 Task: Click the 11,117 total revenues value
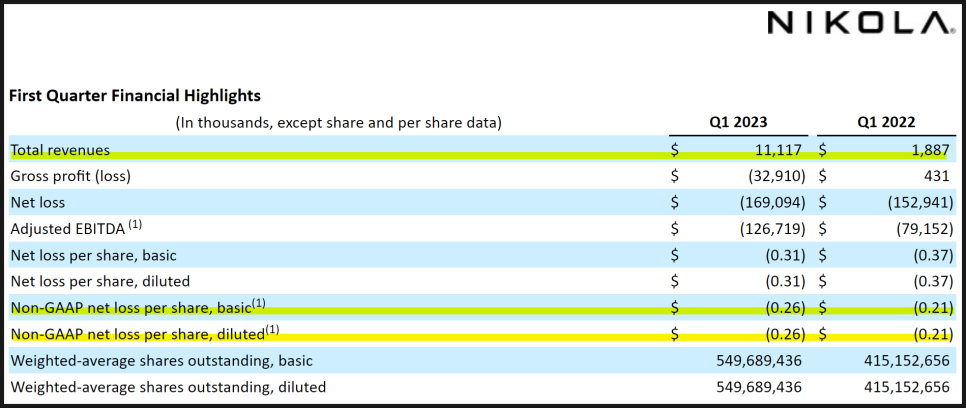coord(779,150)
